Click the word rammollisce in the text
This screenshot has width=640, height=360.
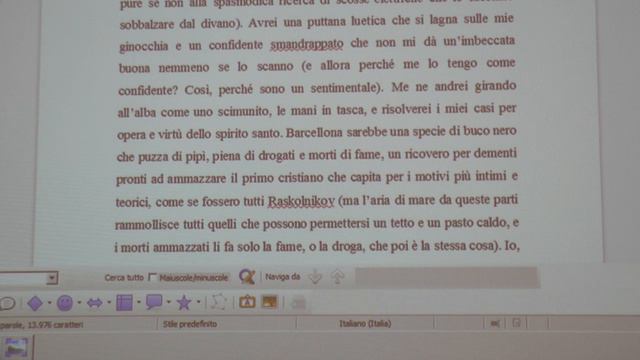tap(147, 225)
